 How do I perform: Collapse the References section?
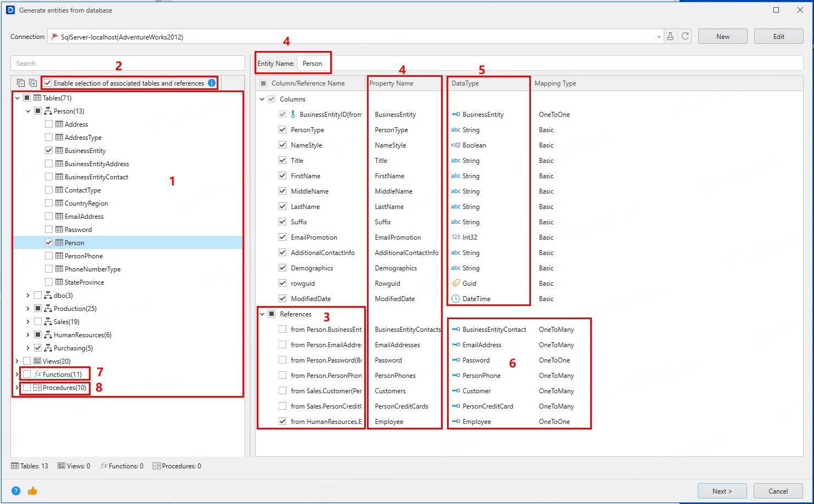262,314
